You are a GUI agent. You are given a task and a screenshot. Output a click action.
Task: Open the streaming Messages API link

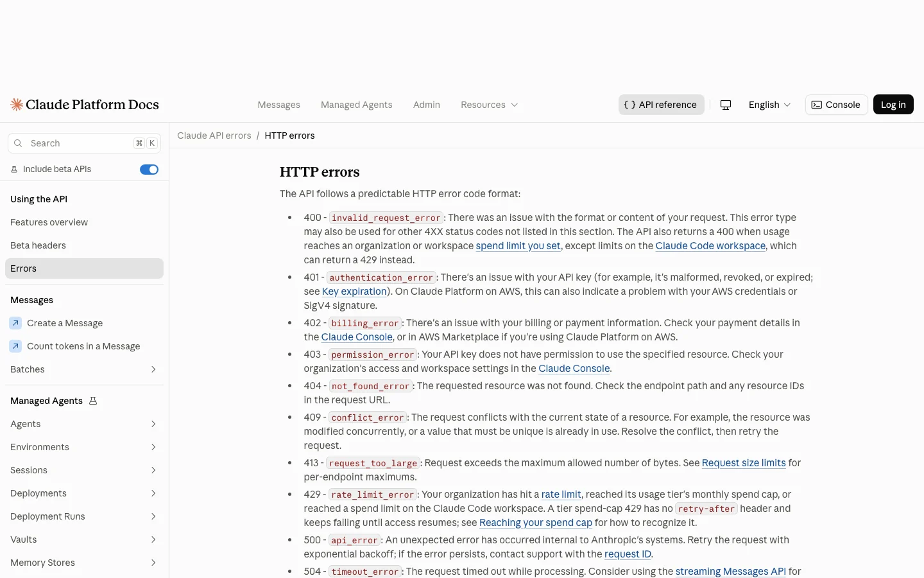[x=731, y=572]
